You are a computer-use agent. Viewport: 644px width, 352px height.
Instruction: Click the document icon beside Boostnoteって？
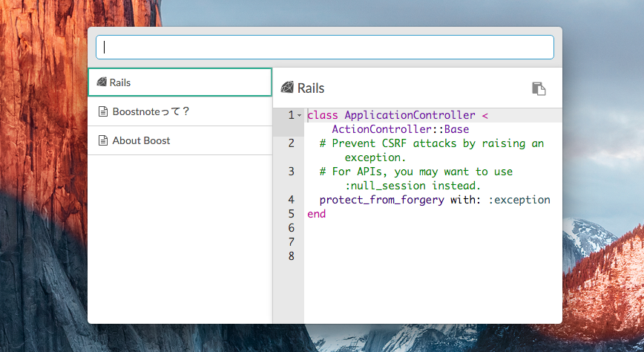(x=103, y=111)
